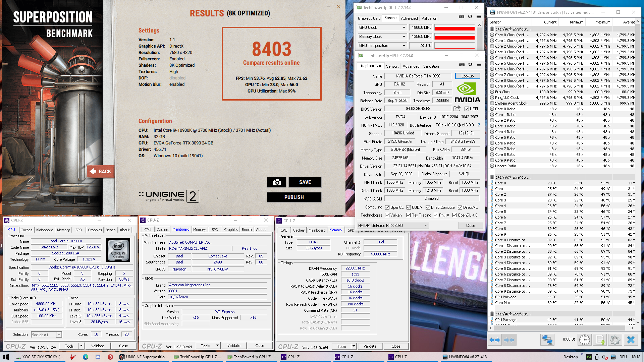Click HWiNFO reset clock icon
The width and height of the screenshot is (644, 362).
[x=585, y=340]
